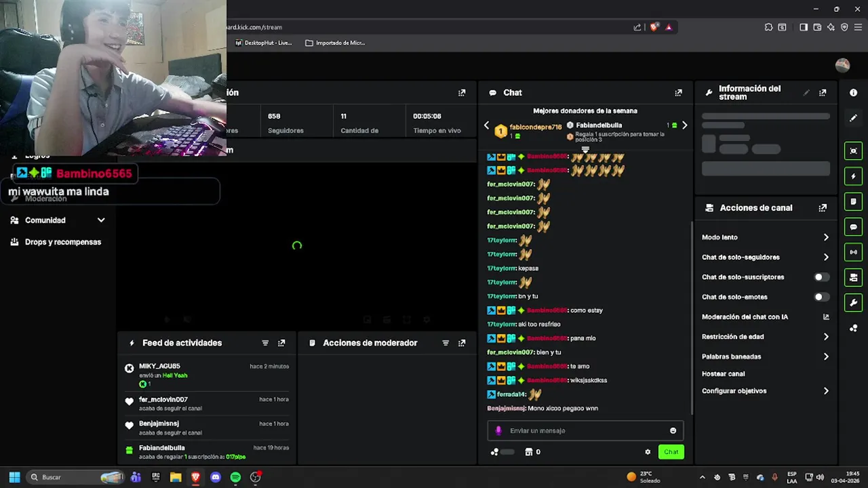Image resolution: width=868 pixels, height=488 pixels.
Task: Pop out the Acciones de canal panel
Action: point(823,208)
